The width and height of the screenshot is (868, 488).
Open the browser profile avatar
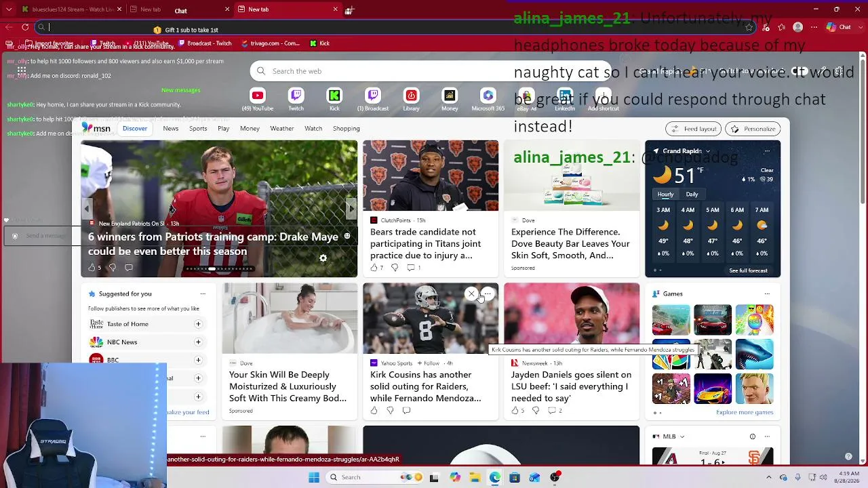798,27
